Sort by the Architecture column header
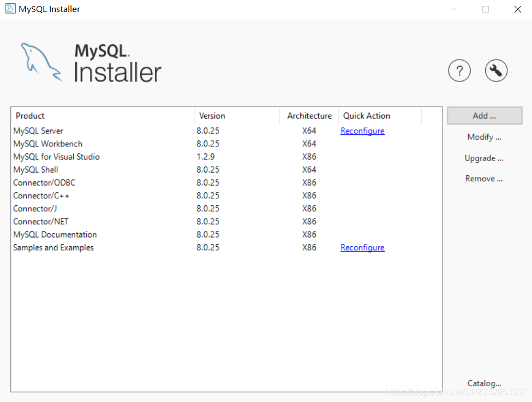Image resolution: width=532 pixels, height=402 pixels. (x=309, y=116)
